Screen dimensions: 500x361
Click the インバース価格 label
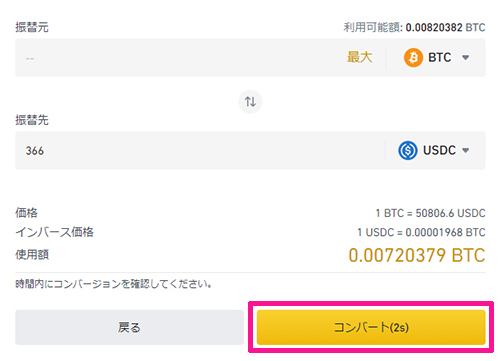(x=55, y=232)
